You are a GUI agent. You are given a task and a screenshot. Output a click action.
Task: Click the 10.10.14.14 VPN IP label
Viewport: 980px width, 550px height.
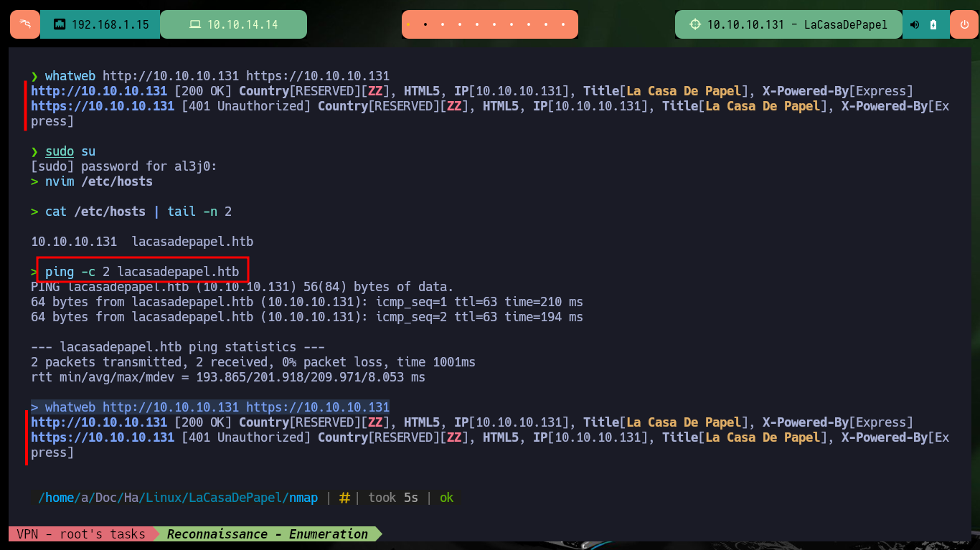(242, 24)
